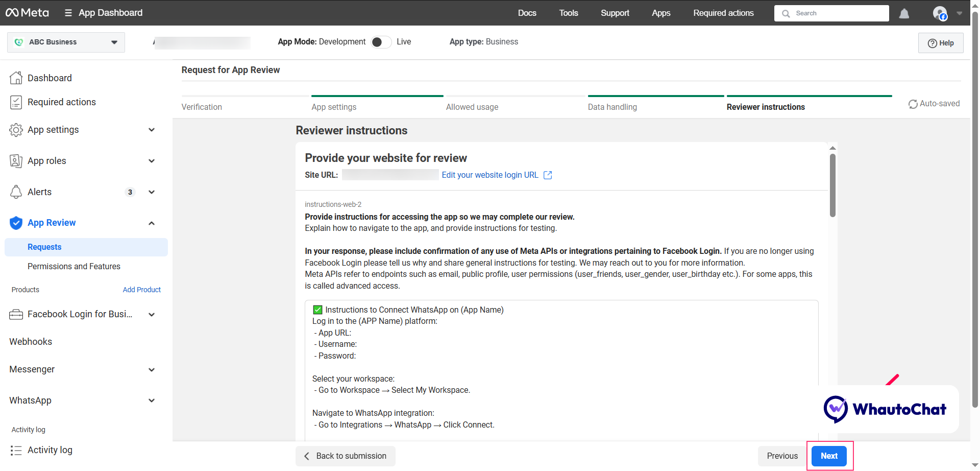Click the Activity log list icon
The width and height of the screenshot is (980, 471).
point(16,450)
